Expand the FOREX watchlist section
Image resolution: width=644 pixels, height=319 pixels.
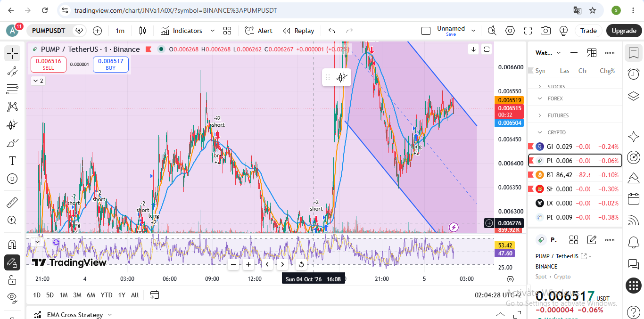click(x=575, y=98)
